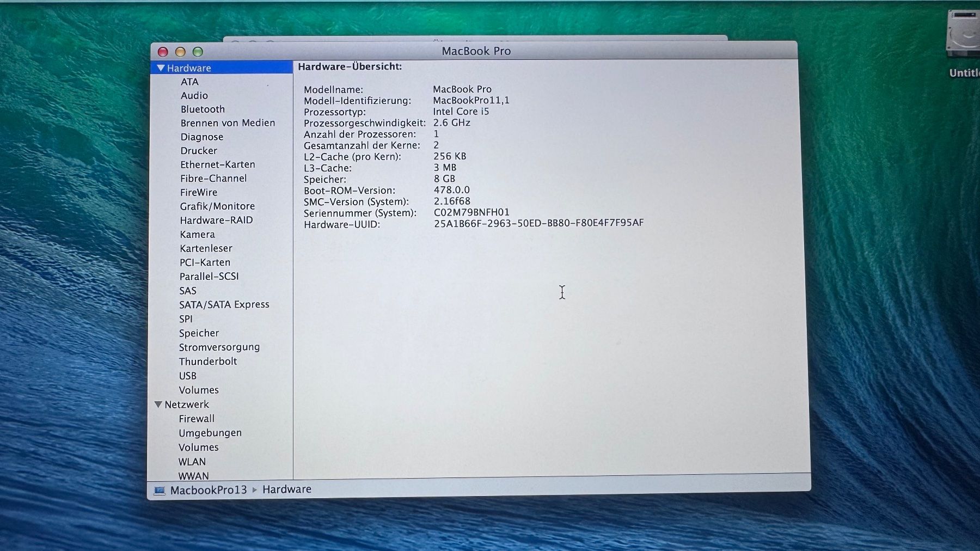Click the Intel Core i5 value

461,112
